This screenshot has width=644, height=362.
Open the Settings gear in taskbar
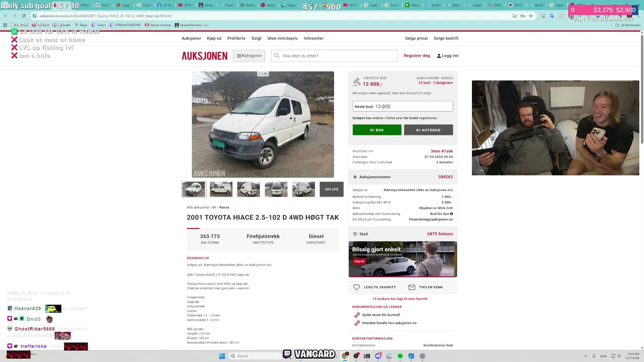click(422, 356)
